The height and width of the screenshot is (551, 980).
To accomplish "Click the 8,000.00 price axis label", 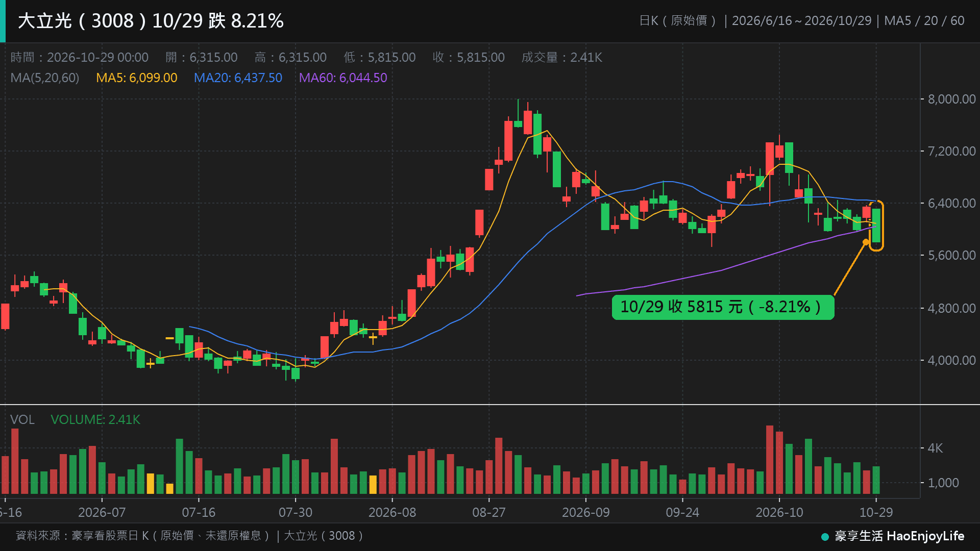I will tap(951, 99).
